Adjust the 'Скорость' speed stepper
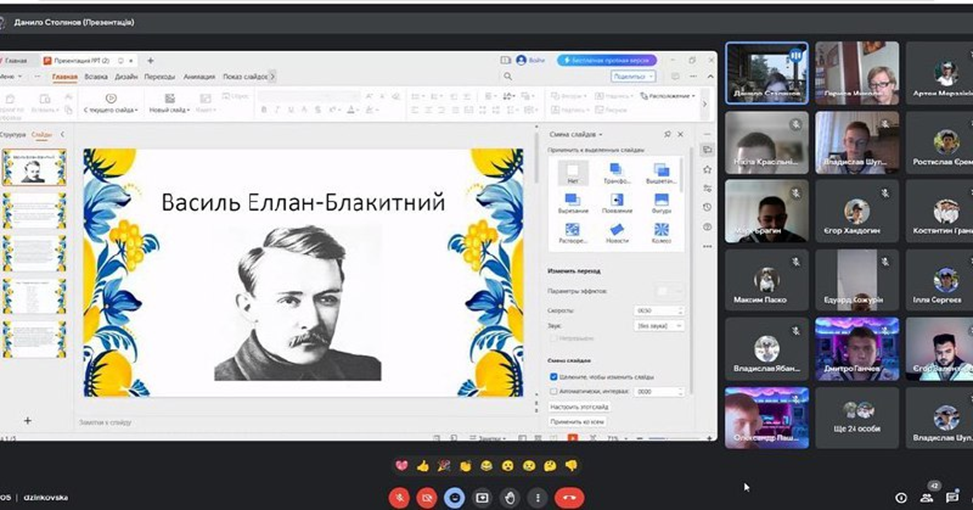 tap(681, 310)
